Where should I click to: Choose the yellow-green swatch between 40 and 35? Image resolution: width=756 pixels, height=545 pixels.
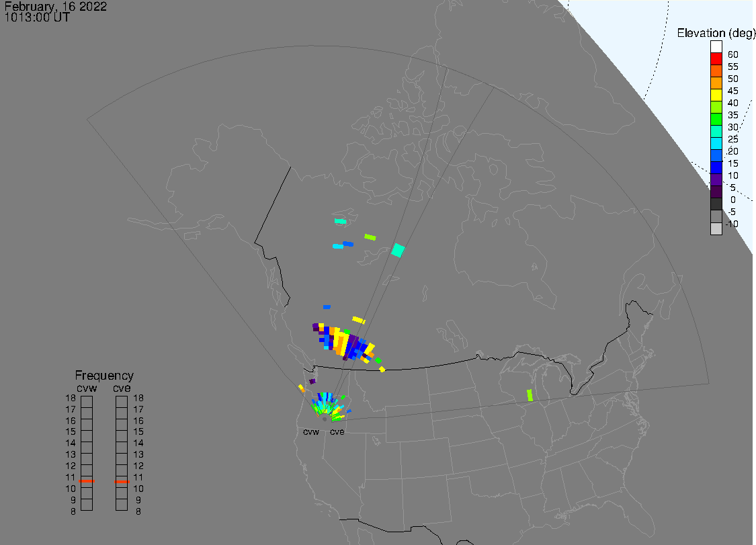pyautogui.click(x=716, y=107)
